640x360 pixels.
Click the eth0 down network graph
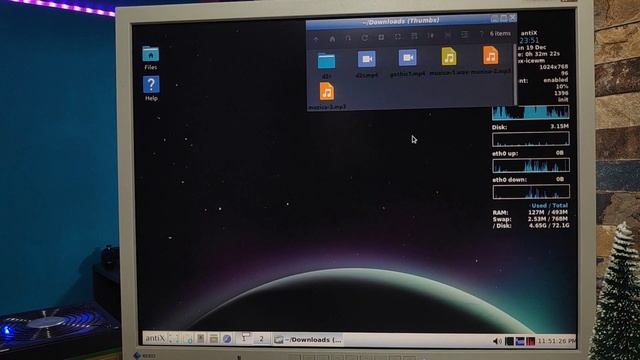click(x=531, y=191)
